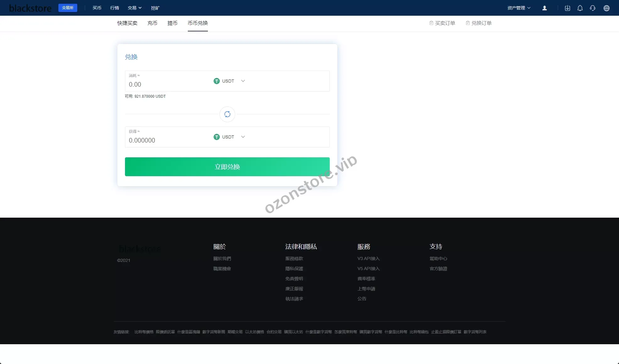Expand the 交易 menu in top bar

(134, 8)
